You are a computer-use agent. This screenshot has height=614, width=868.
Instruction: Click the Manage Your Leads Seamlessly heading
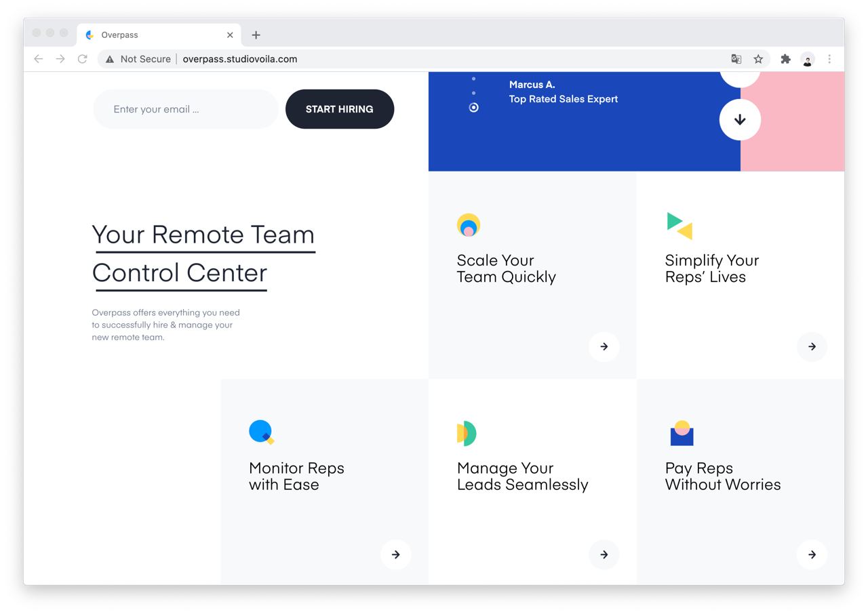[523, 476]
